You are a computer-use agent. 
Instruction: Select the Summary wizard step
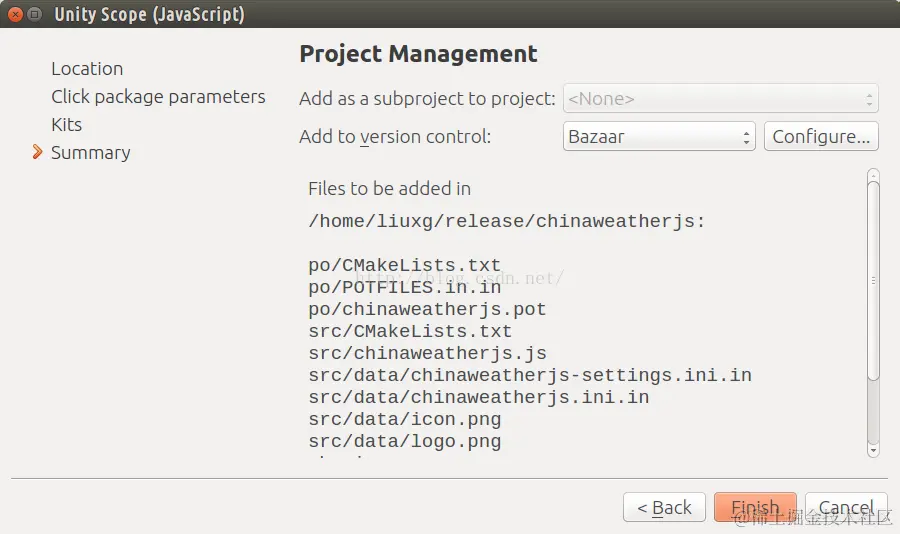[x=90, y=152]
